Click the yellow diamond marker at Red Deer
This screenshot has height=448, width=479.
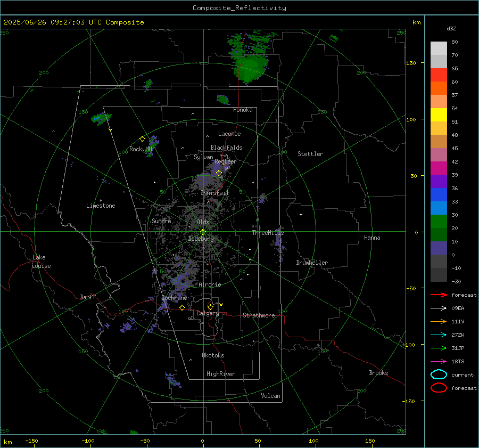coord(219,173)
